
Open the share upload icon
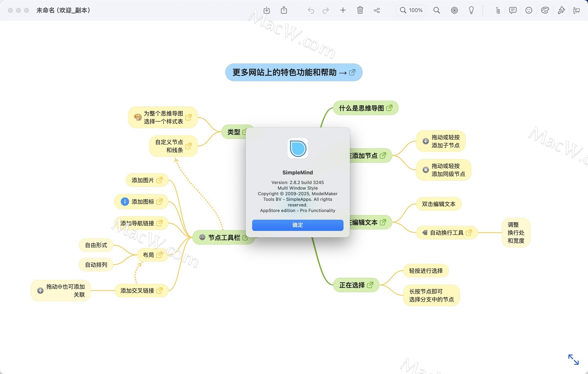284,10
